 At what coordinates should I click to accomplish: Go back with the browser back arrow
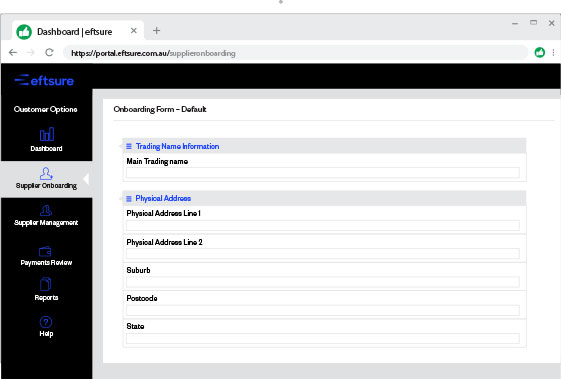13,53
